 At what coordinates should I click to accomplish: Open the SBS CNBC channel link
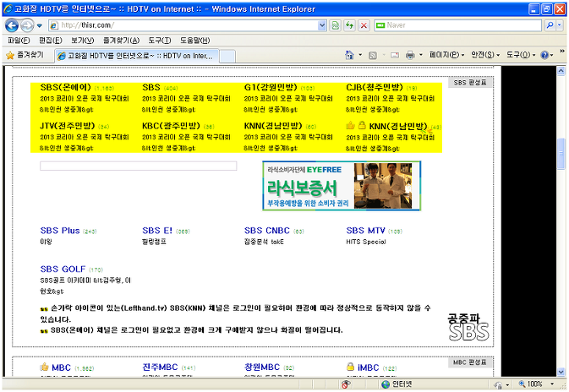pyautogui.click(x=267, y=231)
